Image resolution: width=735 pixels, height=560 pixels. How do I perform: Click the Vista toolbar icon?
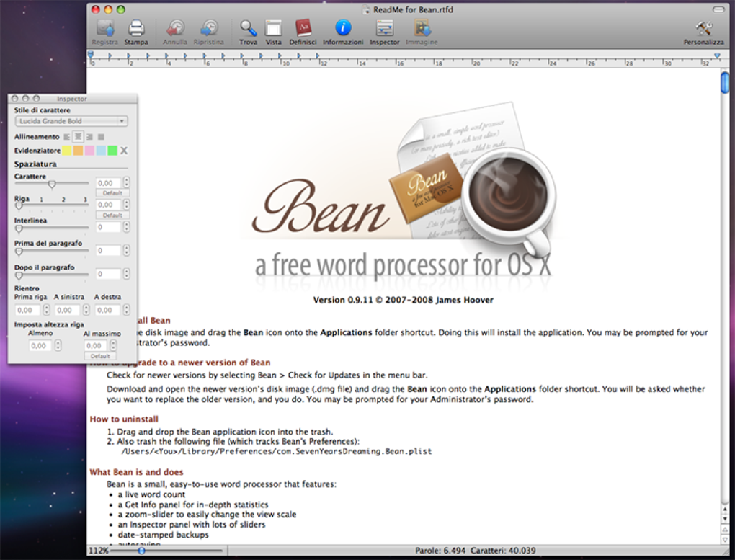[273, 28]
